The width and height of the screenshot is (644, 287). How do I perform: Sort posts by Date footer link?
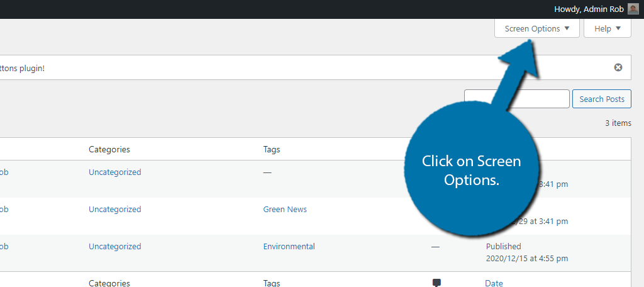[x=494, y=283]
